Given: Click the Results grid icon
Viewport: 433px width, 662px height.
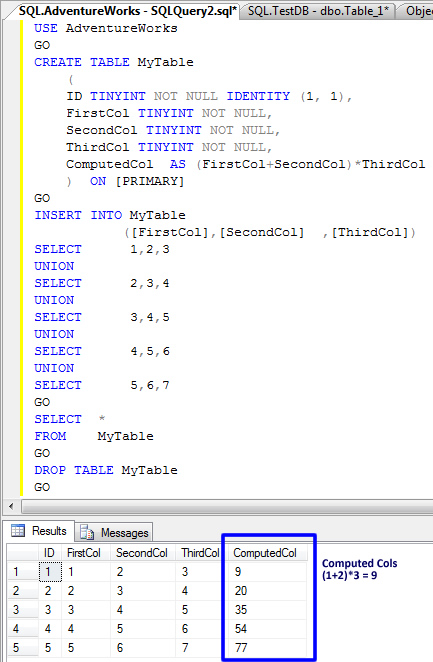Looking at the screenshot, I should [18, 531].
